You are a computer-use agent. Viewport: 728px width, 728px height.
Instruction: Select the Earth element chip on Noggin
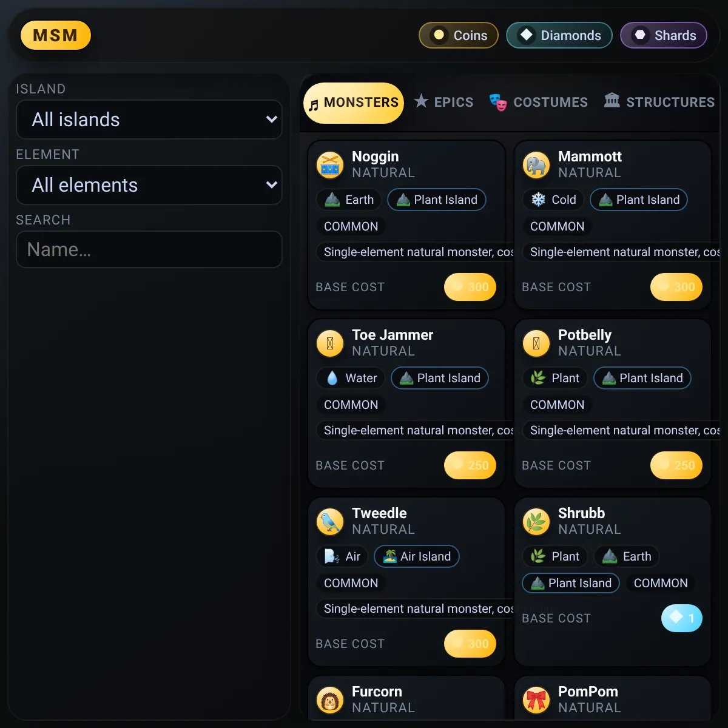(349, 200)
